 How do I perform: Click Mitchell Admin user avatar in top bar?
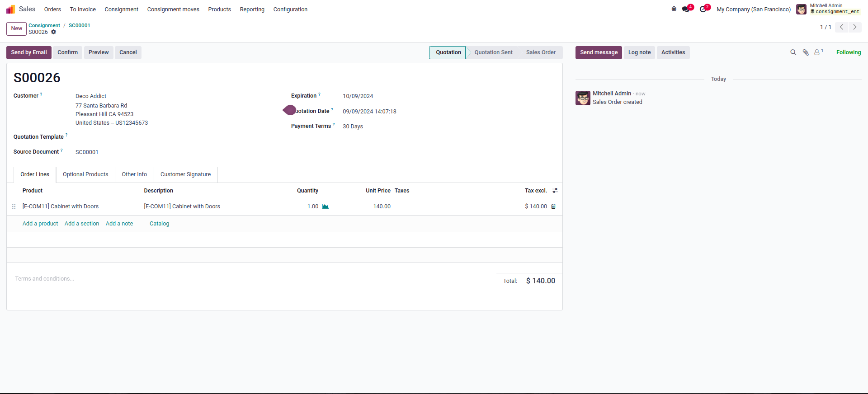click(x=801, y=9)
